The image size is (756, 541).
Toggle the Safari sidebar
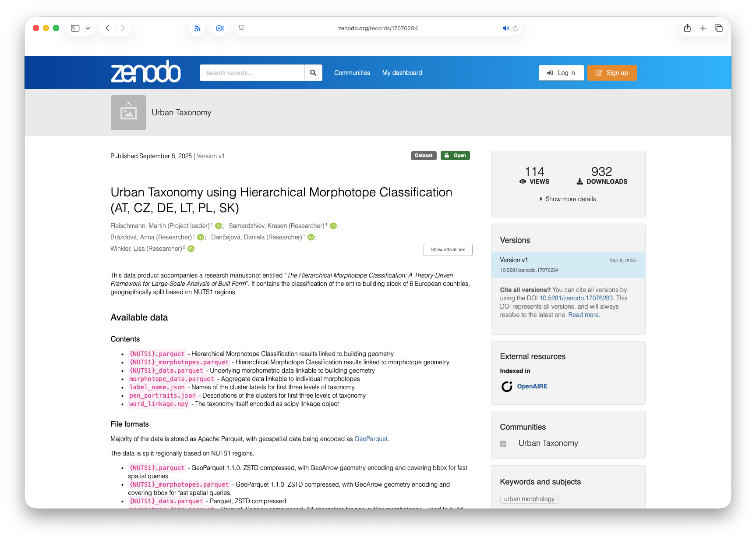[x=75, y=28]
